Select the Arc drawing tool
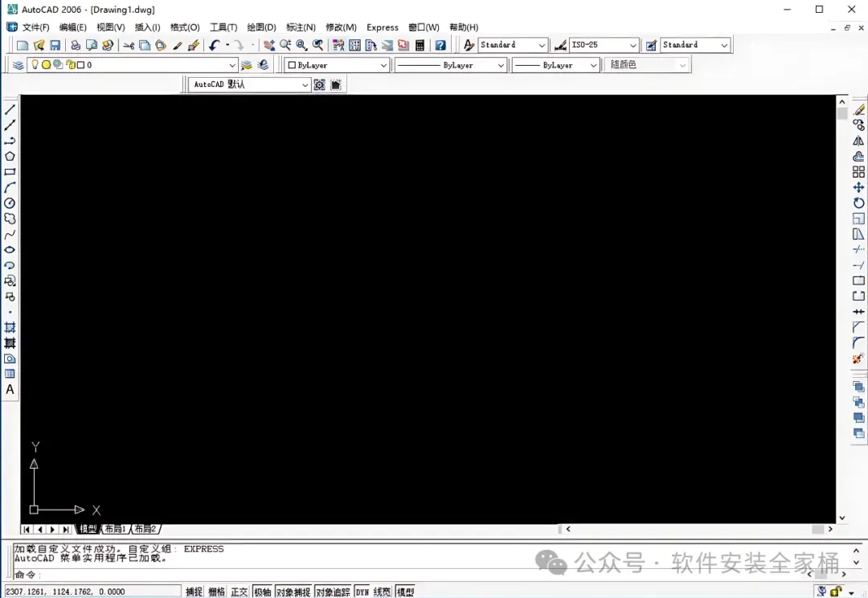Viewport: 868px width, 598px height. coord(10,188)
